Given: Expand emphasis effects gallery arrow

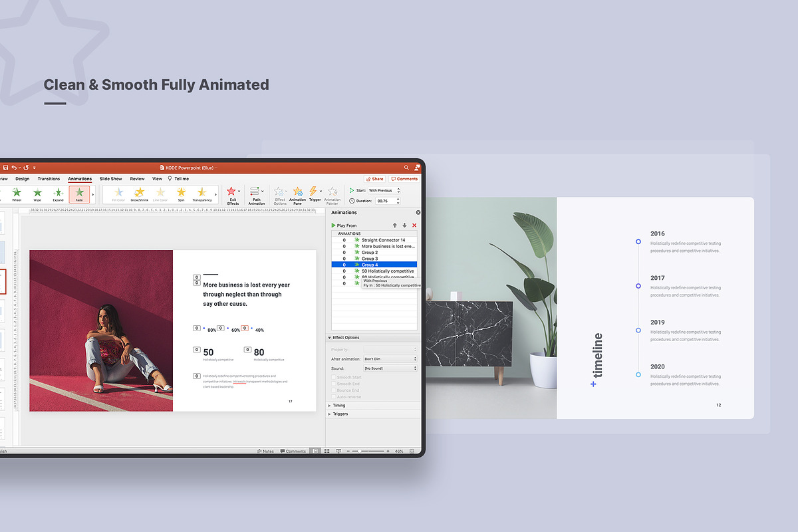Looking at the screenshot, I should pos(215,194).
